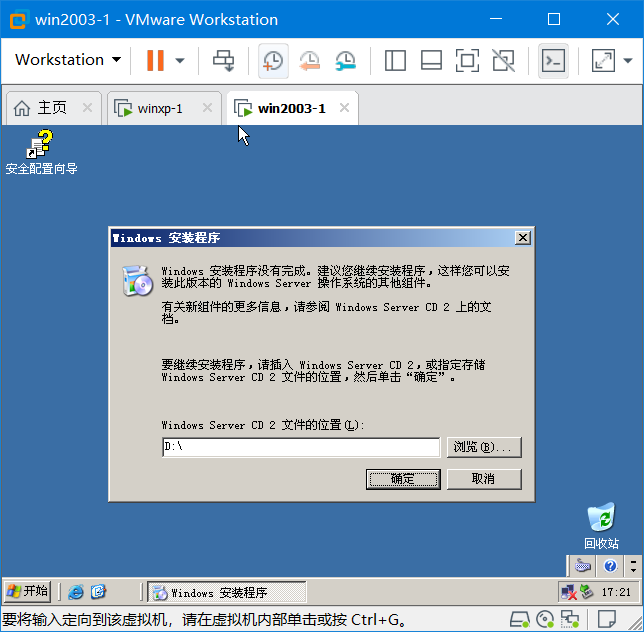Click the label 'Windows Server CD 2 文件的位置(L):'
The image size is (644, 632).
(263, 425)
